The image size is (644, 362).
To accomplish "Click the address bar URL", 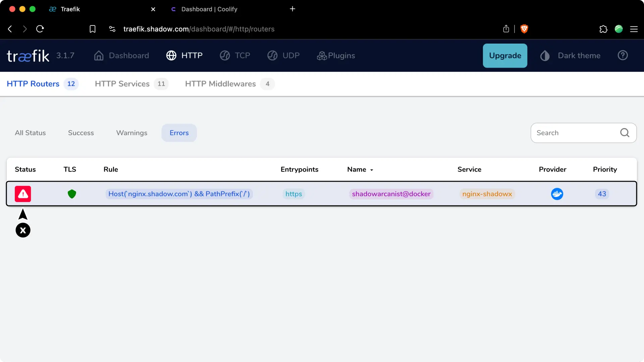I will 199,29.
